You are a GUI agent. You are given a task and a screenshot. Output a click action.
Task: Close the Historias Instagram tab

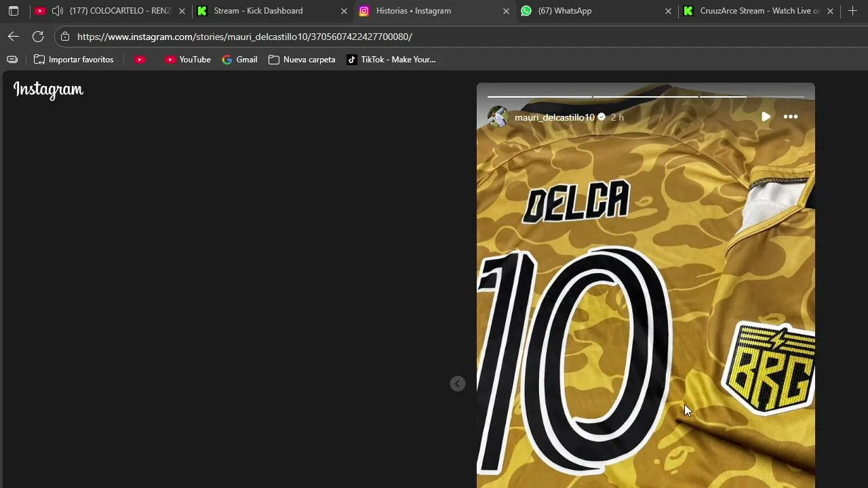pyautogui.click(x=506, y=11)
